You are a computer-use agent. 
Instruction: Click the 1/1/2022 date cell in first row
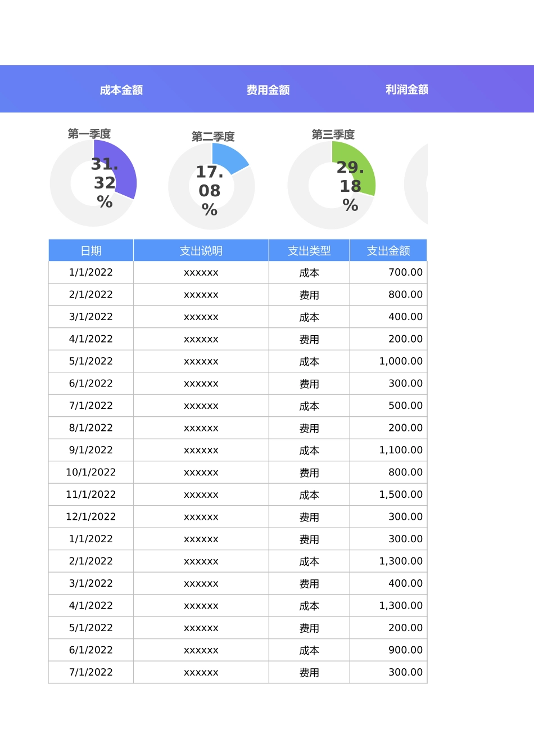pos(90,272)
